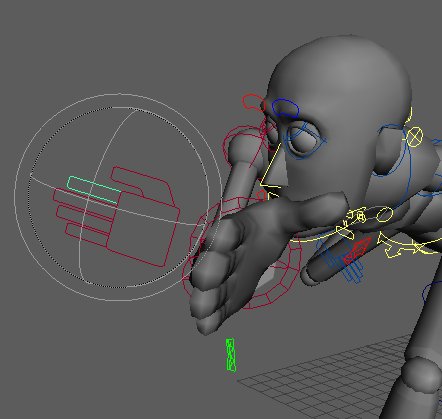Select the highlighted cyan finger control curve

[x=94, y=190]
